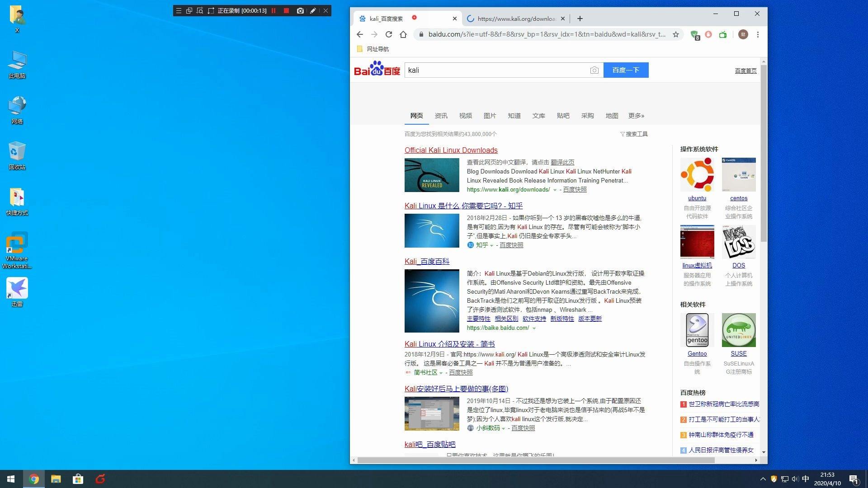The height and width of the screenshot is (488, 868).
Task: Expand the dropdown arrow beside 小斜数码
Action: coord(503,428)
